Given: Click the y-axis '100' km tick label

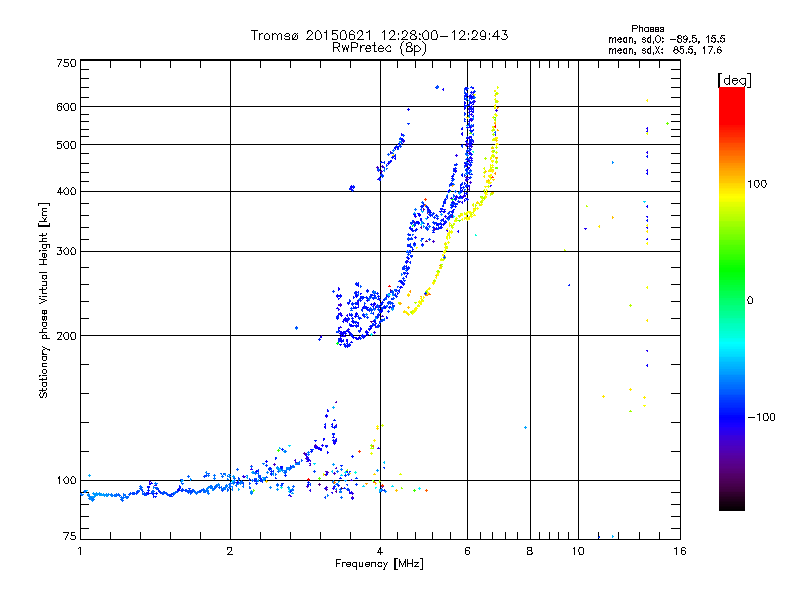Looking at the screenshot, I should pyautogui.click(x=66, y=481).
